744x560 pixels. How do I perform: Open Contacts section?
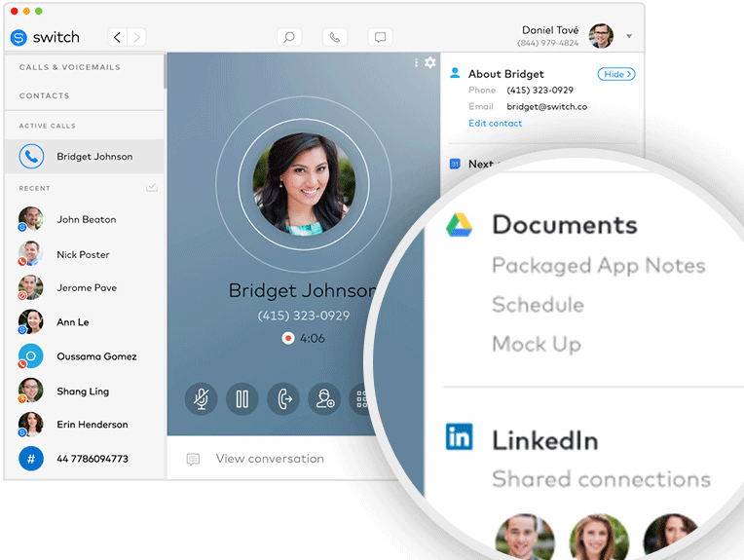coord(45,95)
